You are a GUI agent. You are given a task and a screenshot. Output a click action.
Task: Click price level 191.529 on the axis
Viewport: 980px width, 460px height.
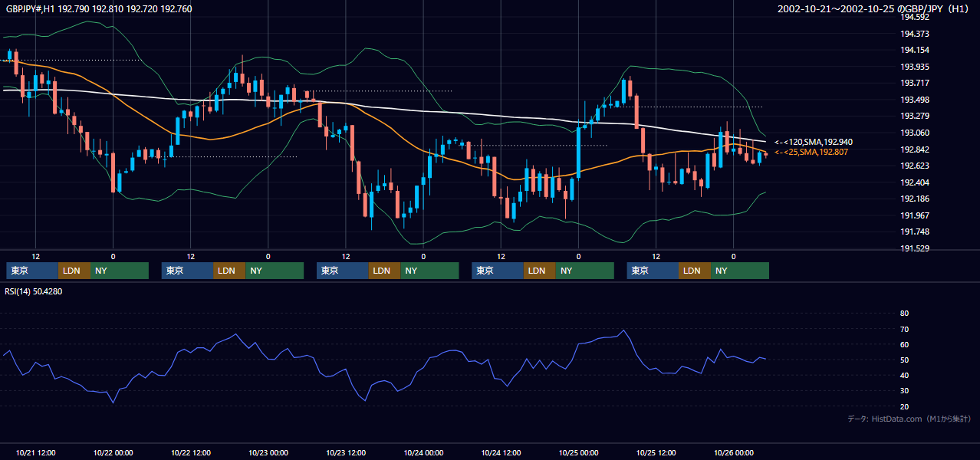click(x=915, y=248)
